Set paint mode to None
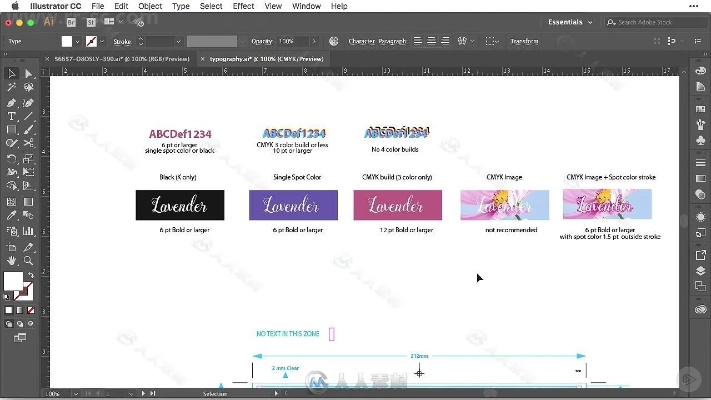The width and height of the screenshot is (711, 400). (29, 309)
